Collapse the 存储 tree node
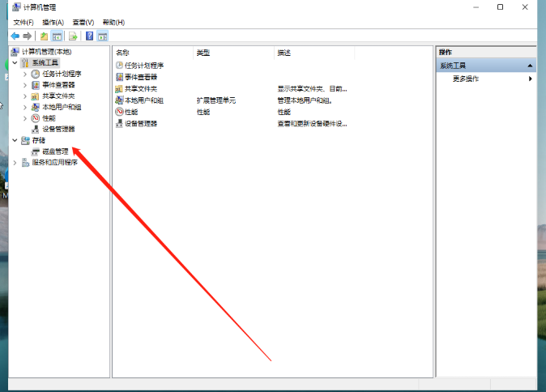The image size is (546, 392). pos(15,140)
